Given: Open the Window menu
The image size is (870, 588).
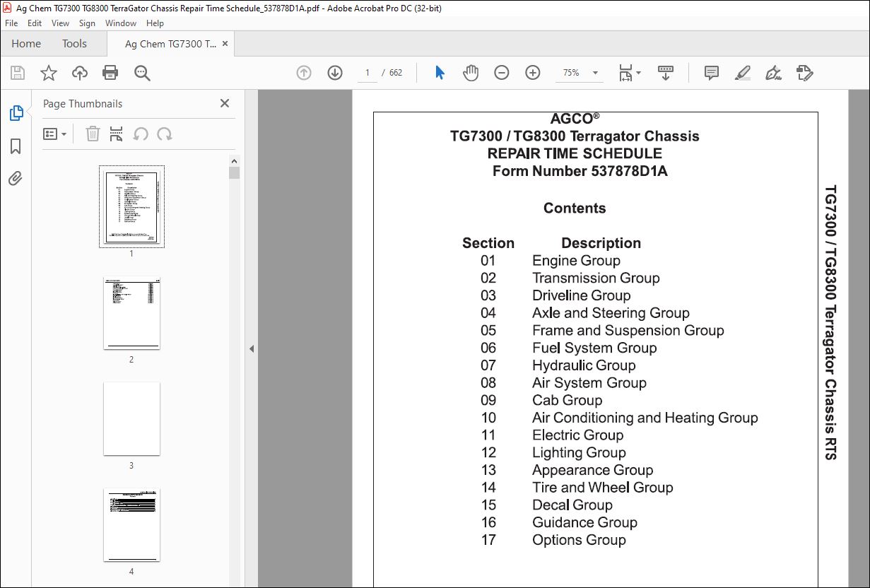Looking at the screenshot, I should click(x=121, y=23).
